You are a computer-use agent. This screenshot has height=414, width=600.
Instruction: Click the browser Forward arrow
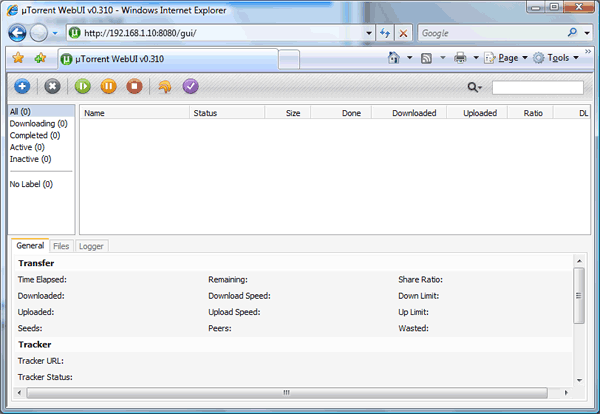pos(39,33)
